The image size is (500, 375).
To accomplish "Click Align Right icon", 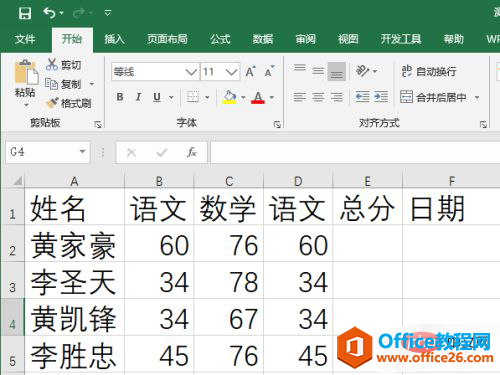I will pyautogui.click(x=336, y=97).
